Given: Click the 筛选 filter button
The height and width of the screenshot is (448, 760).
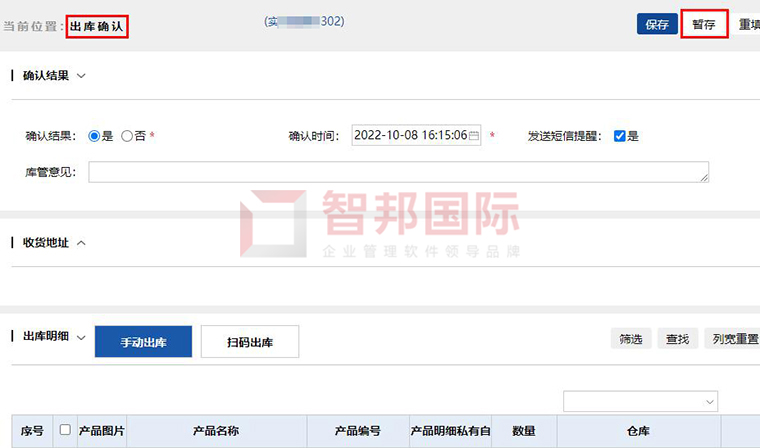Looking at the screenshot, I should [x=631, y=338].
